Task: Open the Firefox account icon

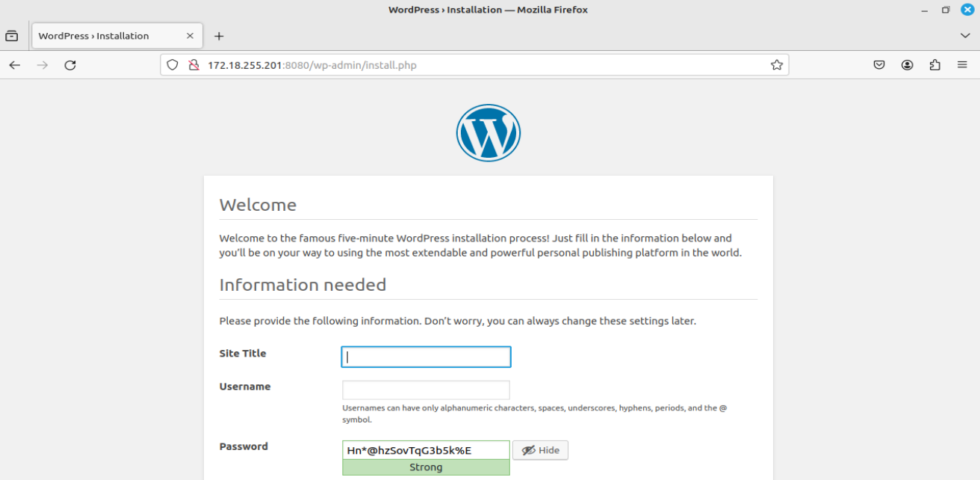Action: tap(908, 65)
